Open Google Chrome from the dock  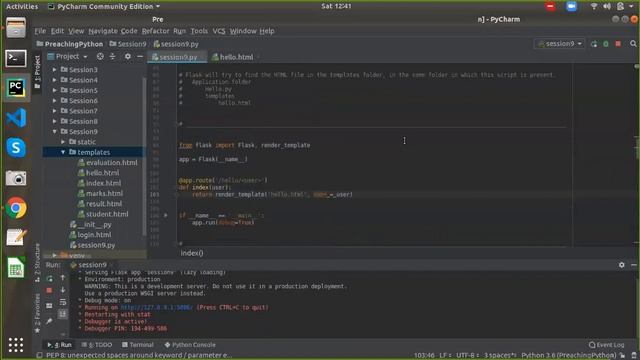click(16, 208)
